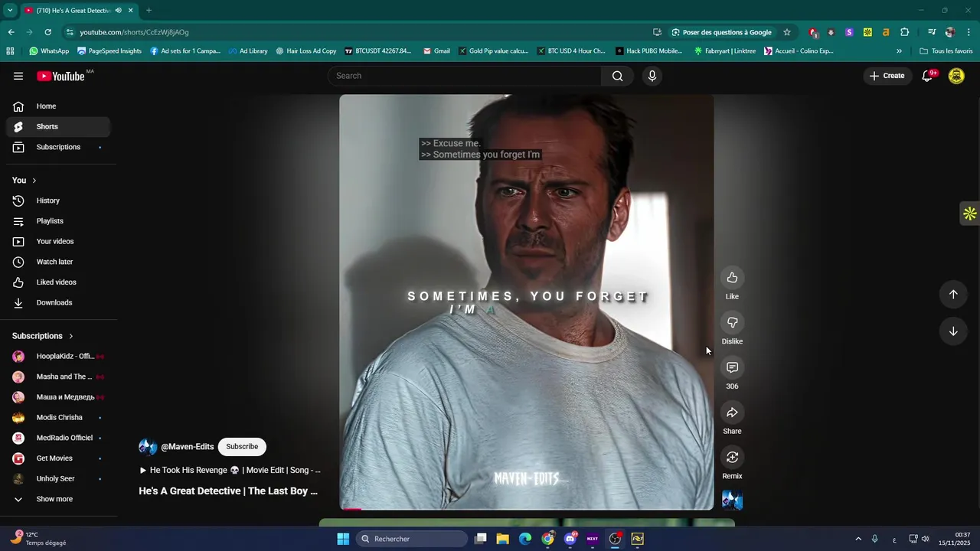
Task: Open the sound thumbnail below Remix
Action: 732,500
